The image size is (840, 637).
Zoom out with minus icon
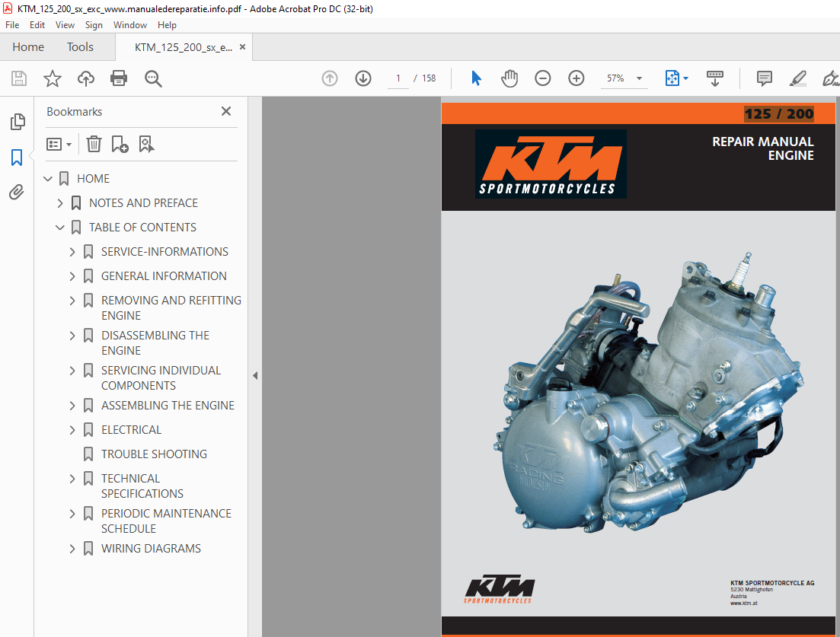pos(543,78)
